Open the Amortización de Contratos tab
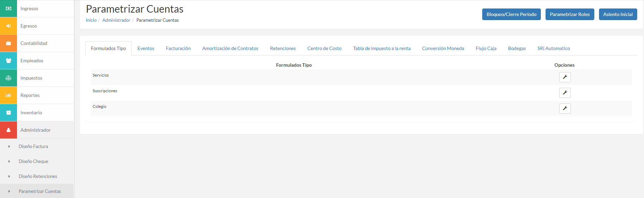Viewport: 644px width, 198px height. (x=230, y=48)
